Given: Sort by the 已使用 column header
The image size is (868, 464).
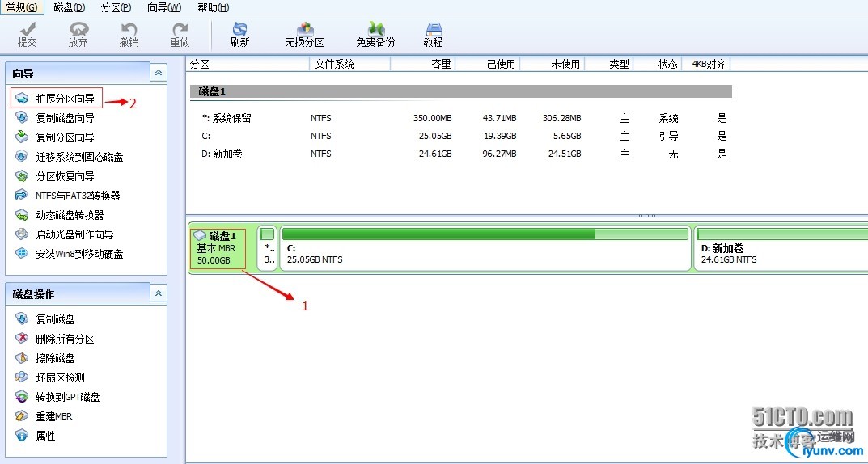Looking at the screenshot, I should point(488,64).
